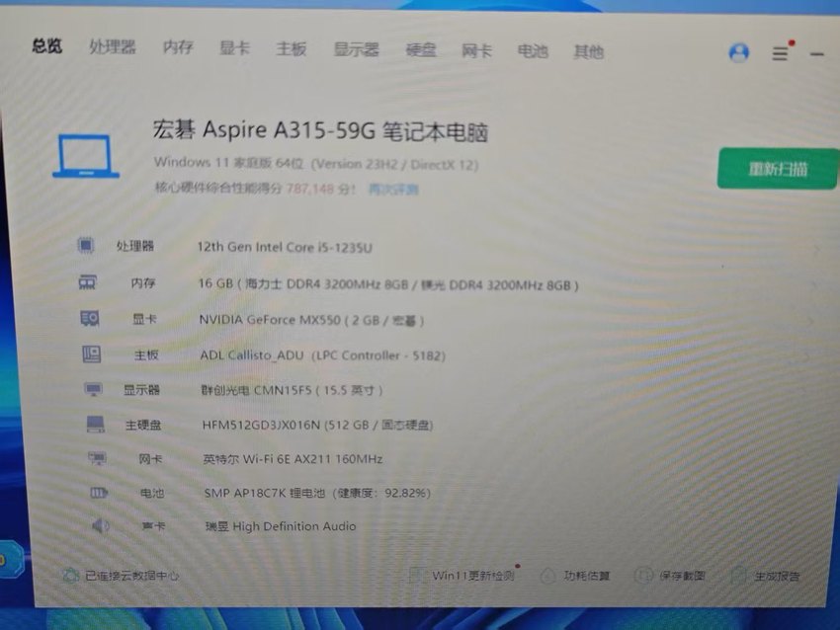Open the 电池 tab
The image size is (840, 630).
(x=533, y=50)
